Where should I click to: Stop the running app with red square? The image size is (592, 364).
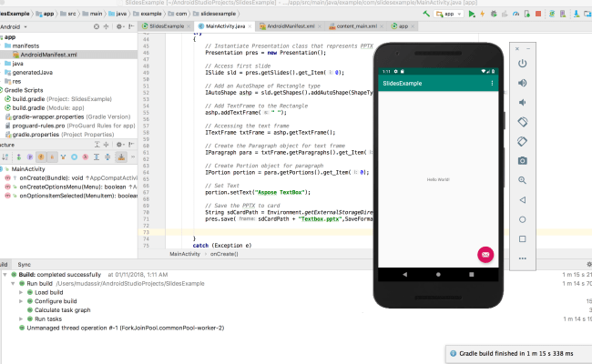[x=538, y=14]
